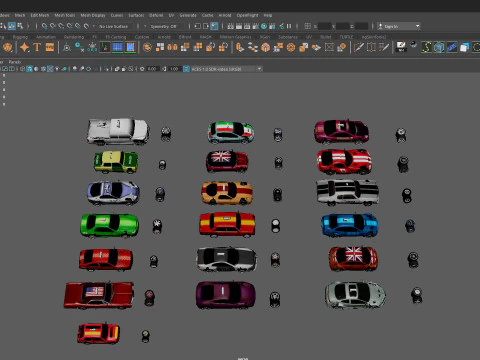The width and height of the screenshot is (480, 360).
Task: Open the Generate menu
Action: coord(188,15)
